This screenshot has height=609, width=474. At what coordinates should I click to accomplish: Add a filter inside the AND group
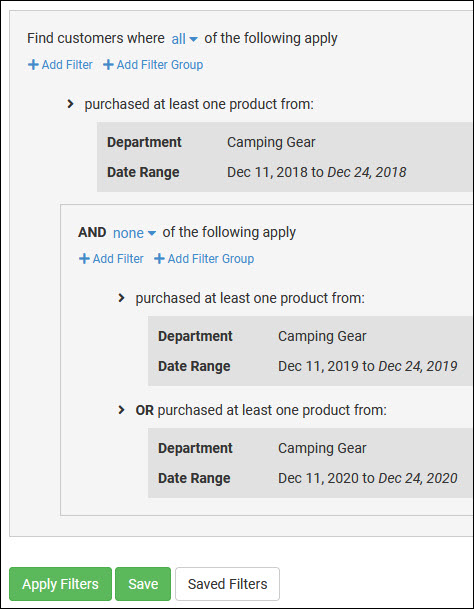(111, 259)
